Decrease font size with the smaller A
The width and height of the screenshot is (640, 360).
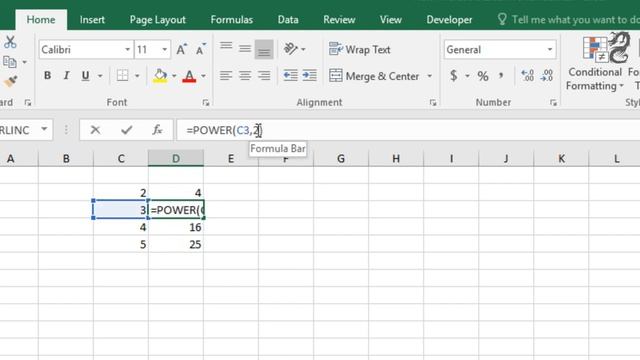coord(201,50)
